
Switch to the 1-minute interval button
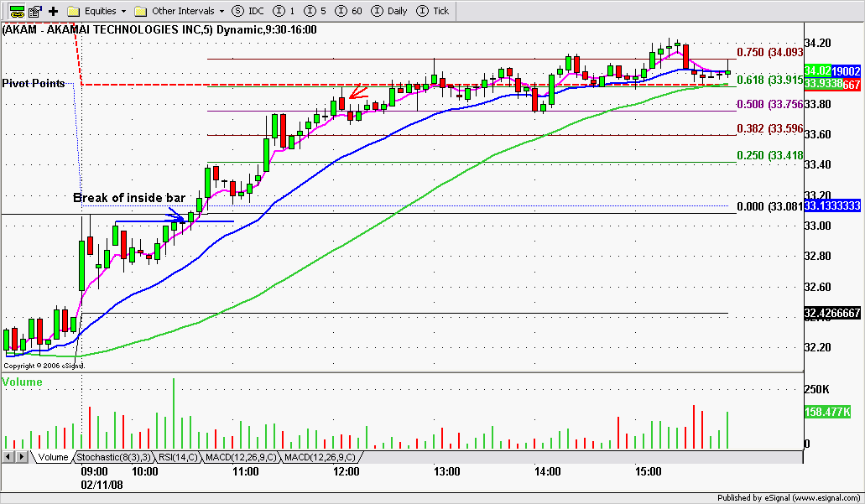284,11
